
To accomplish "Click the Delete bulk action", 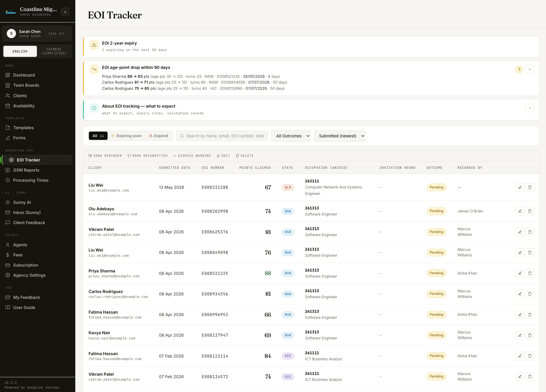I will pos(245,156).
